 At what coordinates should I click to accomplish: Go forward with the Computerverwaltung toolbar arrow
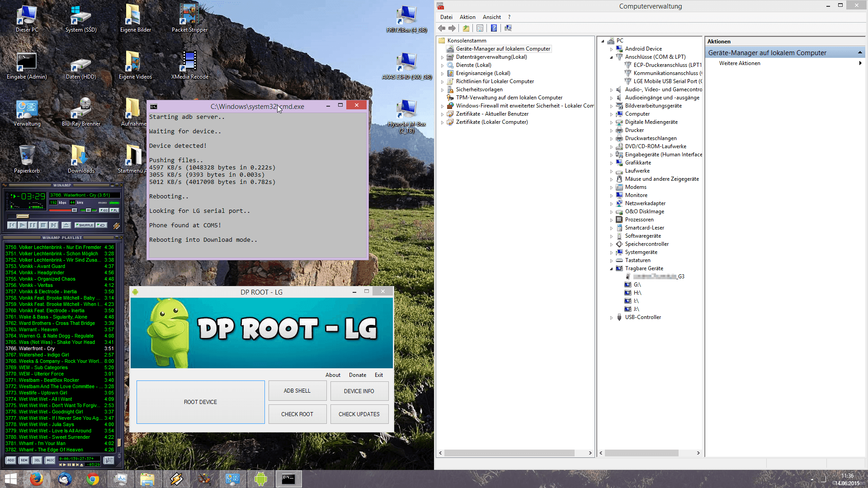tap(452, 28)
